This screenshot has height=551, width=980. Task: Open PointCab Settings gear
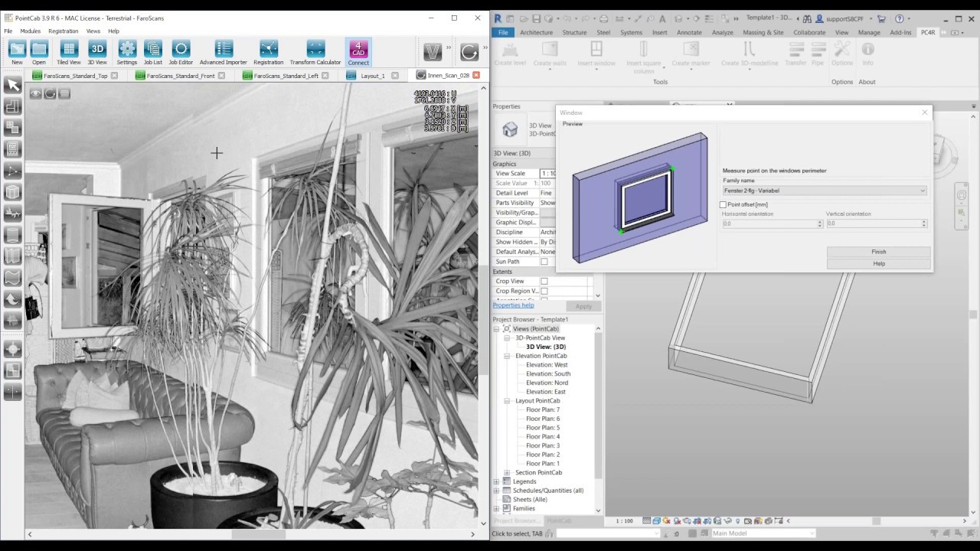click(127, 51)
